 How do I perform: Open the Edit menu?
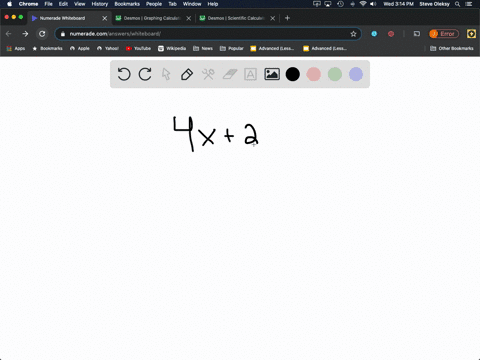(x=63, y=4)
